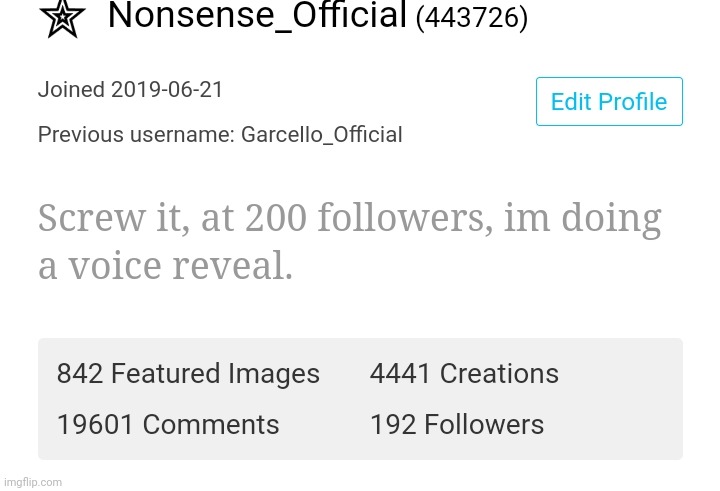
Task: Click empty gray area right of Creations
Action: coord(620,374)
